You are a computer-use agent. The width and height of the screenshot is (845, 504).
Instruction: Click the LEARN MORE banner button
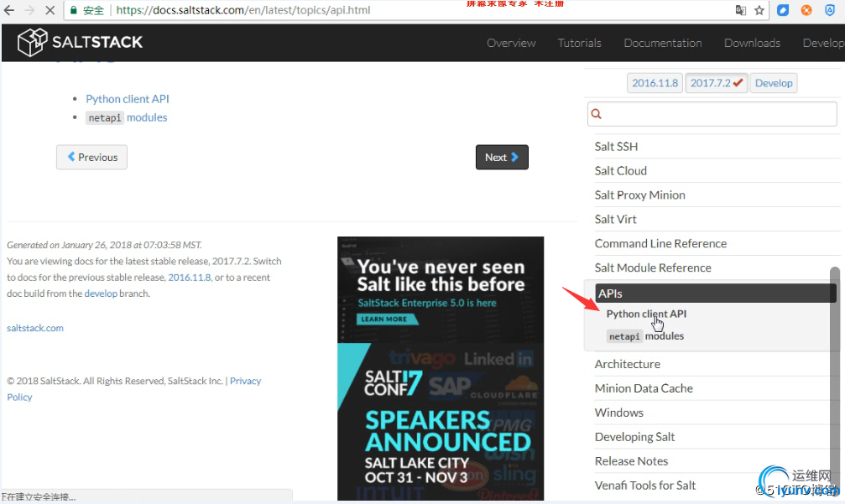[387, 320]
